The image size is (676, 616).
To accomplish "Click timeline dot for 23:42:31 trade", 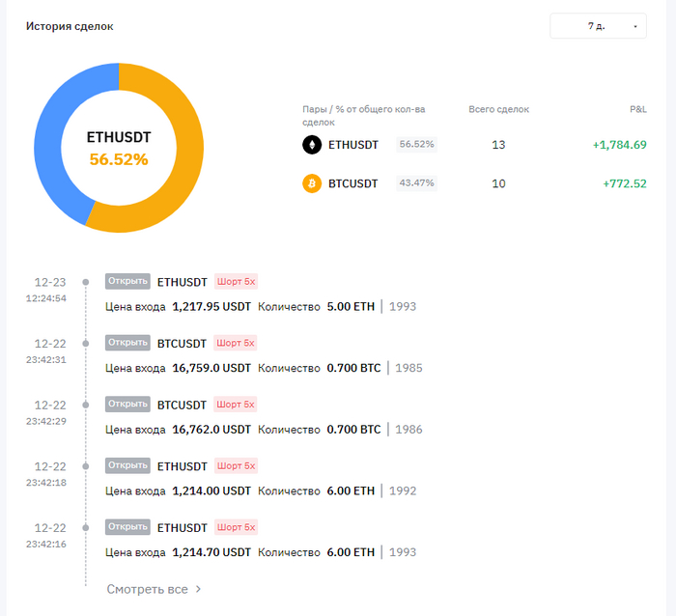I will click(86, 343).
